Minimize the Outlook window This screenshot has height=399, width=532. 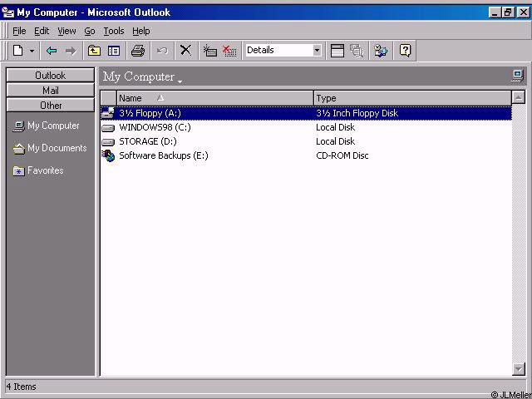[495, 12]
